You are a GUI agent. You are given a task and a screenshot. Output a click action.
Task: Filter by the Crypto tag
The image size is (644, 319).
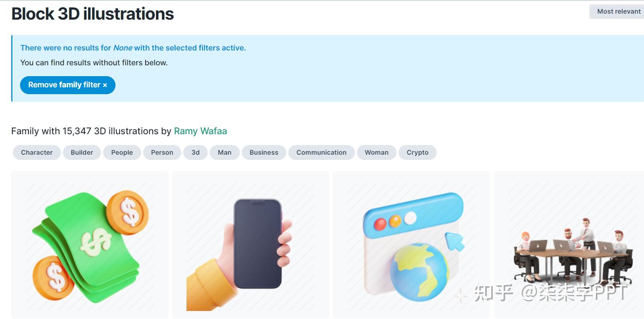[417, 152]
